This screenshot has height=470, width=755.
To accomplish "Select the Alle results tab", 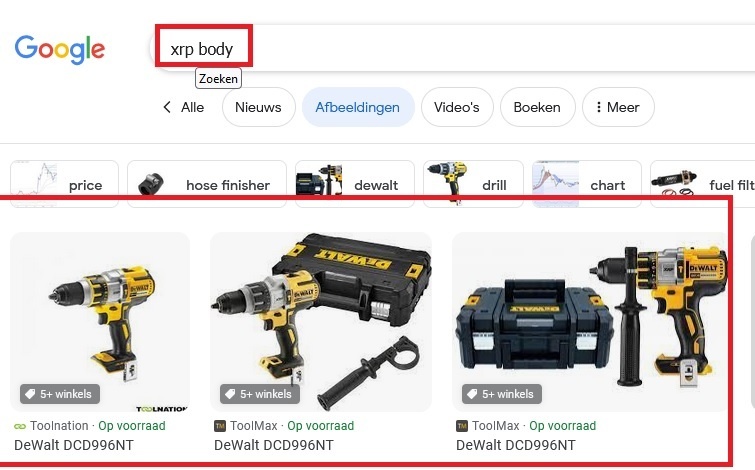I will click(193, 107).
